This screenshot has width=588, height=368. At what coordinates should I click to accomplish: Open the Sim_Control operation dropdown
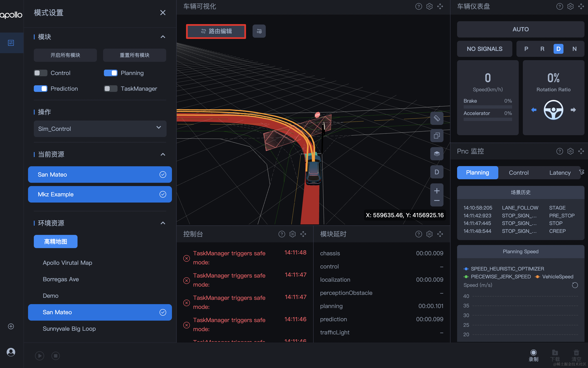click(x=100, y=129)
